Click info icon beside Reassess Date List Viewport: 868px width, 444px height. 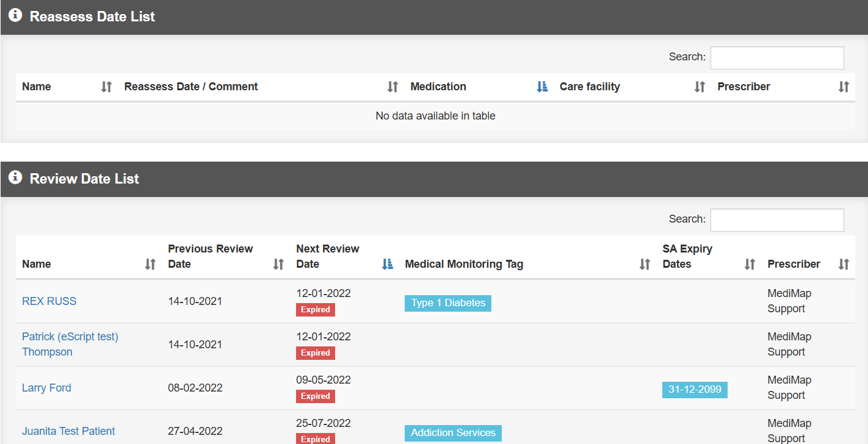coord(15,16)
